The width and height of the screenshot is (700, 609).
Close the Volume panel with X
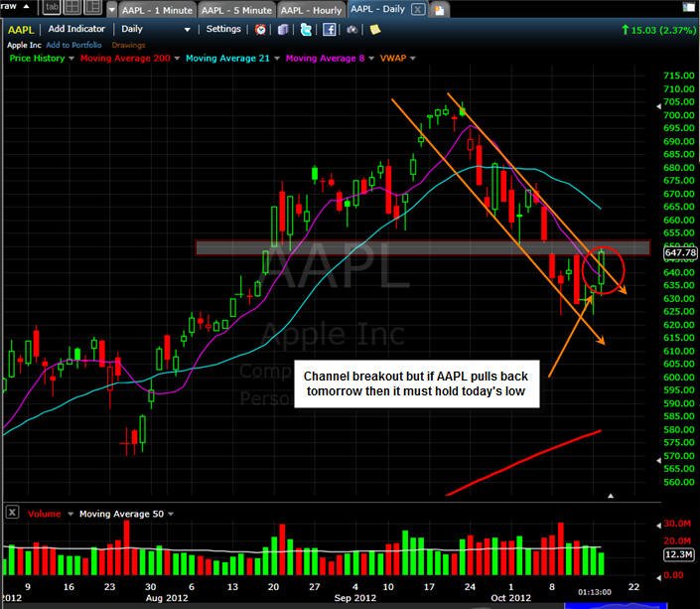[x=13, y=513]
